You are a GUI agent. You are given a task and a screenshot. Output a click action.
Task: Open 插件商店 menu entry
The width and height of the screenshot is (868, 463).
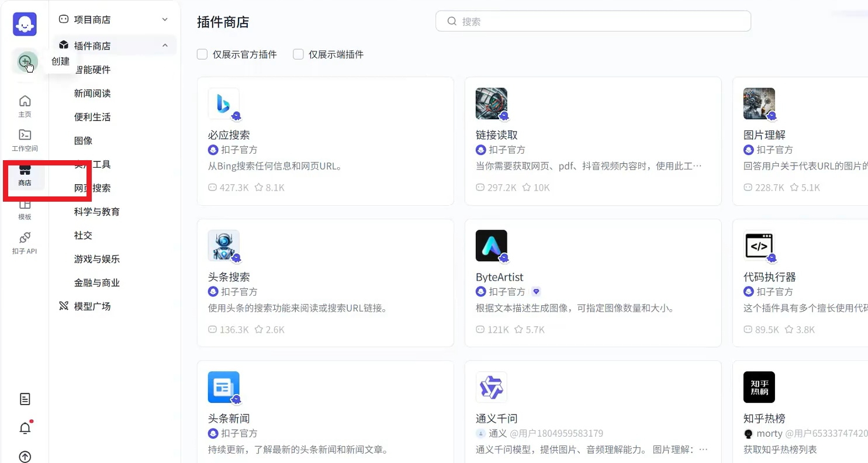(x=92, y=46)
